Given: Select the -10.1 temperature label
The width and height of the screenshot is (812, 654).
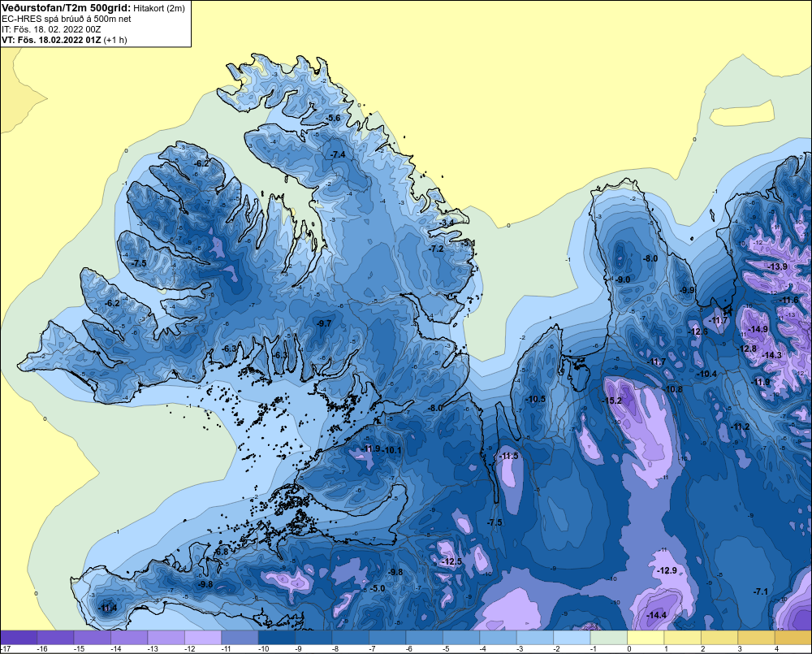Looking at the screenshot, I should pyautogui.click(x=391, y=450).
